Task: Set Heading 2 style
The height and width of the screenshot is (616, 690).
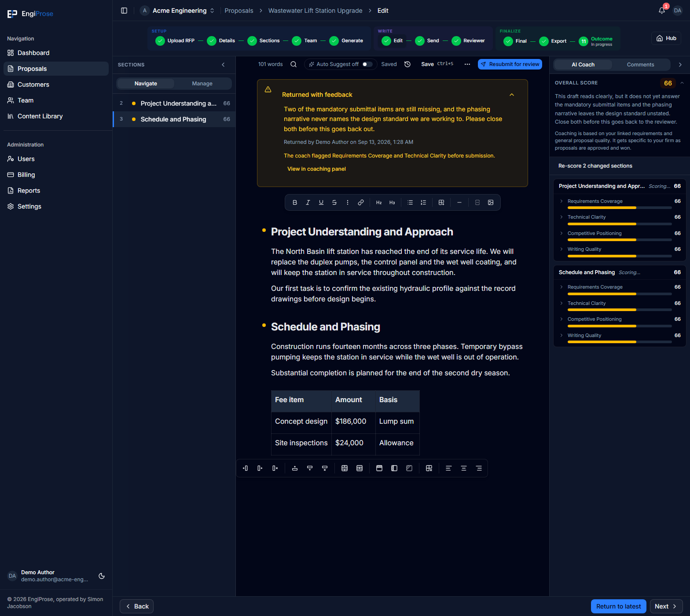Action: point(379,202)
